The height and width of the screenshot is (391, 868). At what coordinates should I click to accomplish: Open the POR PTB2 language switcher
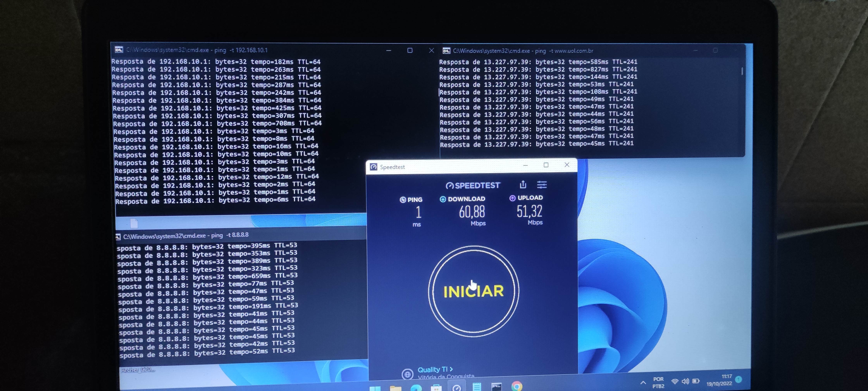coord(658,383)
